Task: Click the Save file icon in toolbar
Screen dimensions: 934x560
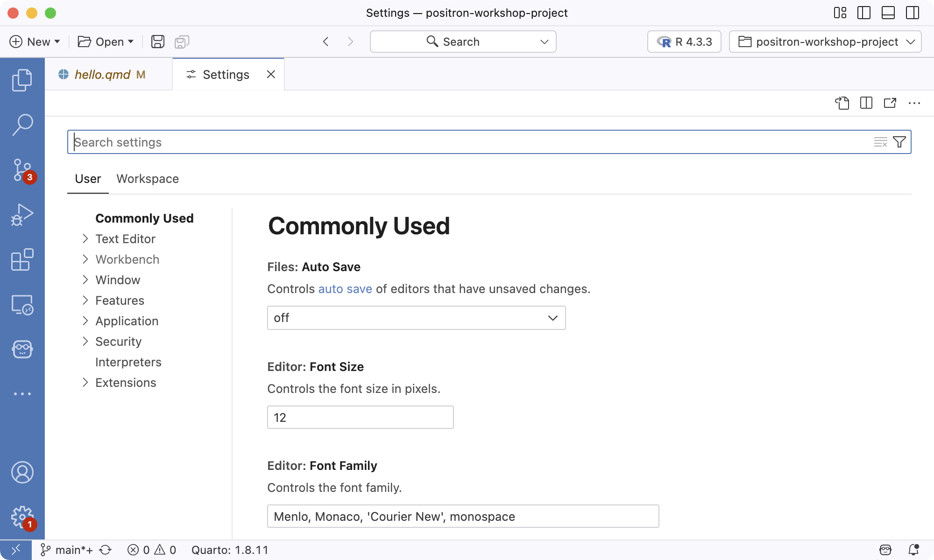Action: coord(158,42)
